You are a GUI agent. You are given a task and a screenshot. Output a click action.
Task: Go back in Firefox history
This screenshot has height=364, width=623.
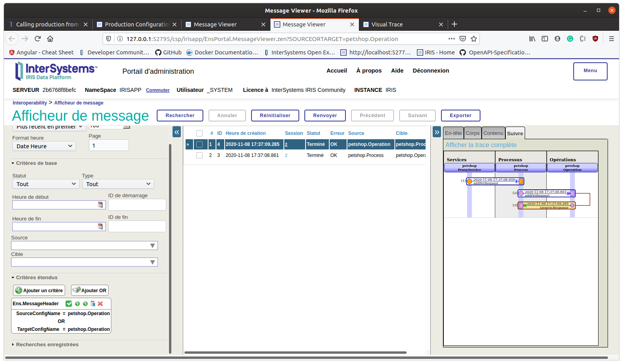(12, 39)
